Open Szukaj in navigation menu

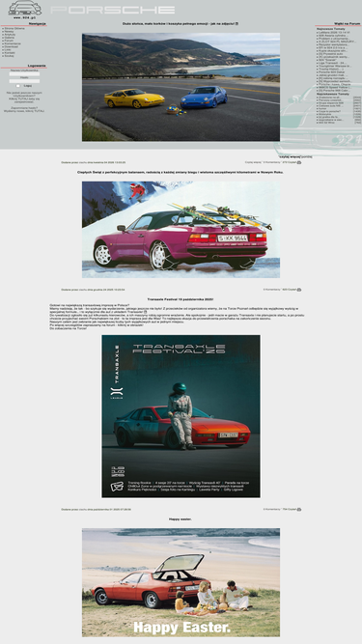click(x=9, y=55)
